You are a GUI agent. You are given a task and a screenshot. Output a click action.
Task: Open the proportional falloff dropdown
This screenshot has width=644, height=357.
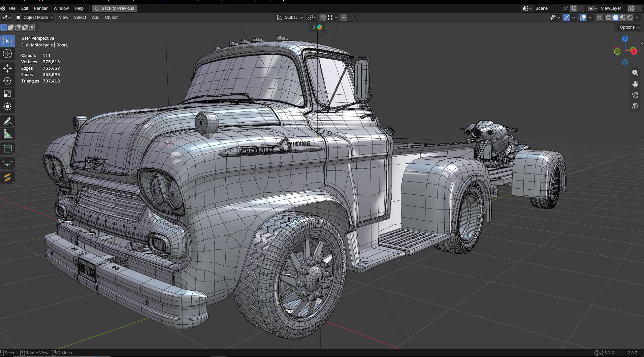pos(353,18)
